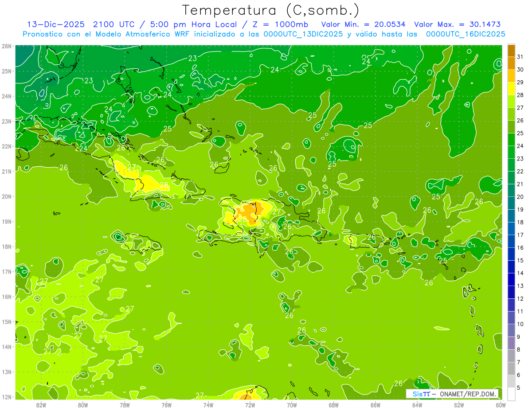This screenshot has height=411, width=532.
Task: Click the "60W" longitude axis label
Action: click(501, 405)
